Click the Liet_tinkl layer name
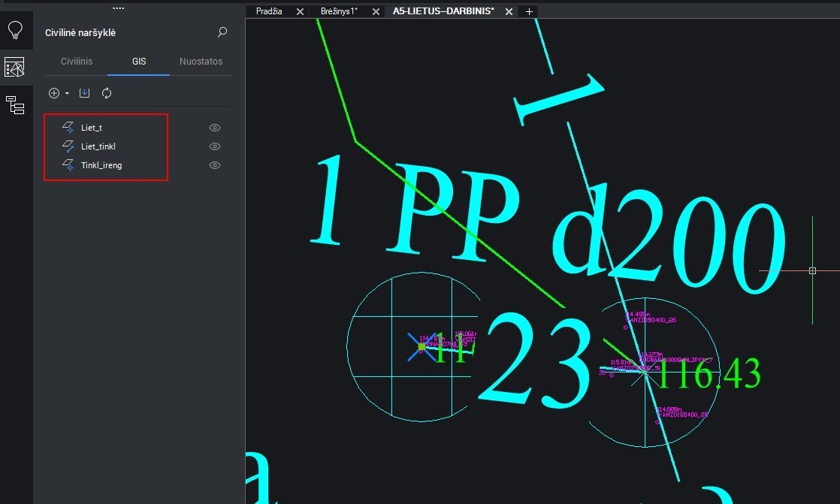The height and width of the screenshot is (504, 840). tap(98, 146)
